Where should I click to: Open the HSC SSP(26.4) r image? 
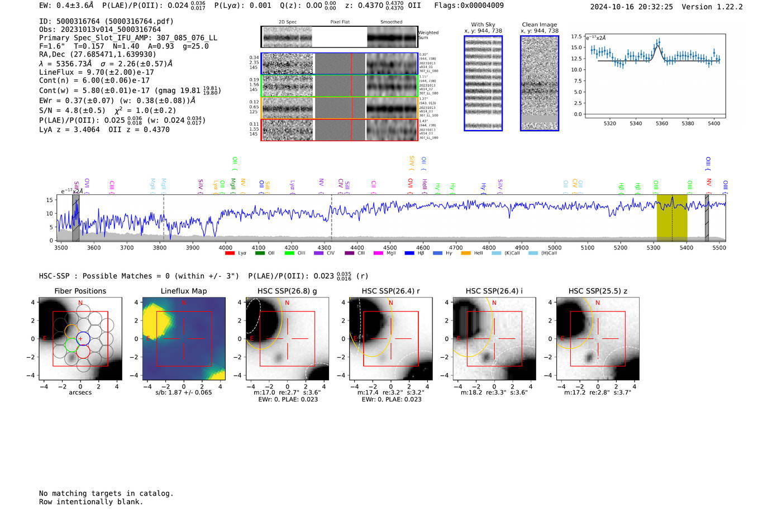[391, 339]
